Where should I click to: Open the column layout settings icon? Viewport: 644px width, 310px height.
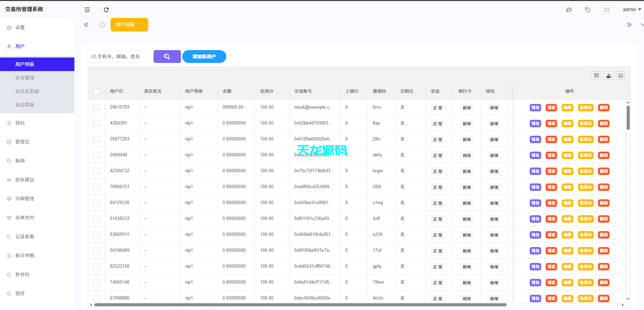click(x=596, y=75)
